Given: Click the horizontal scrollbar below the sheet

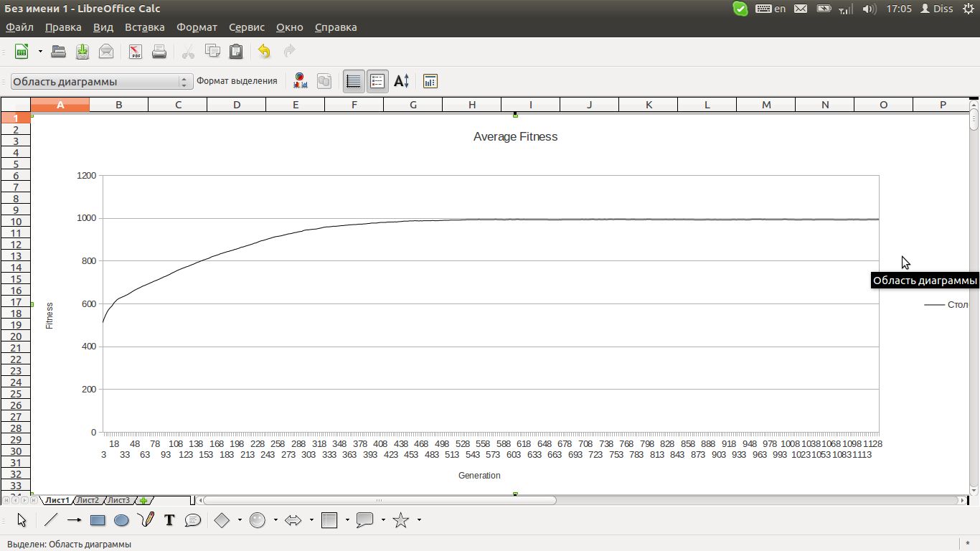Looking at the screenshot, I should [380, 500].
